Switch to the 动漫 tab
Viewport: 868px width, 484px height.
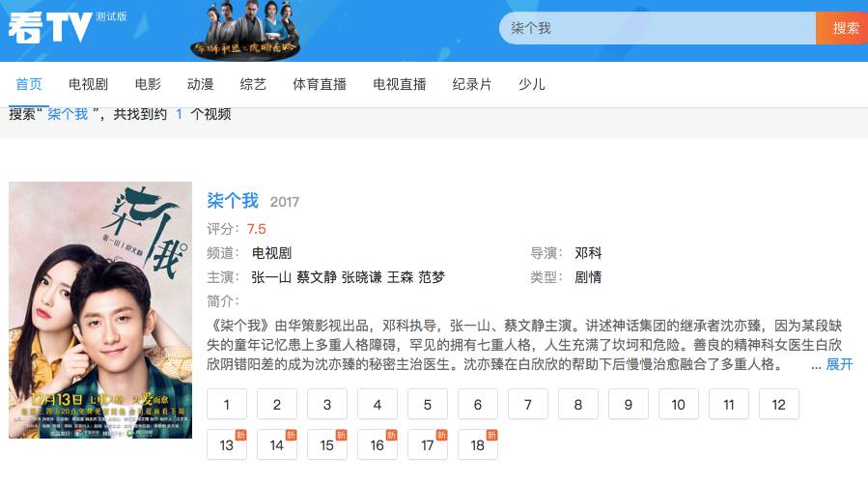click(201, 84)
